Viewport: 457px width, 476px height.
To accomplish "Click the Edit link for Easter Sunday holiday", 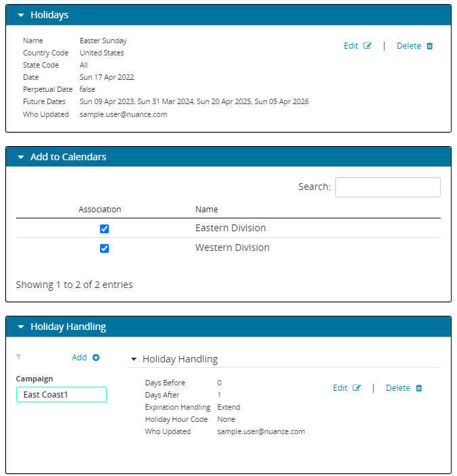I will pos(351,46).
